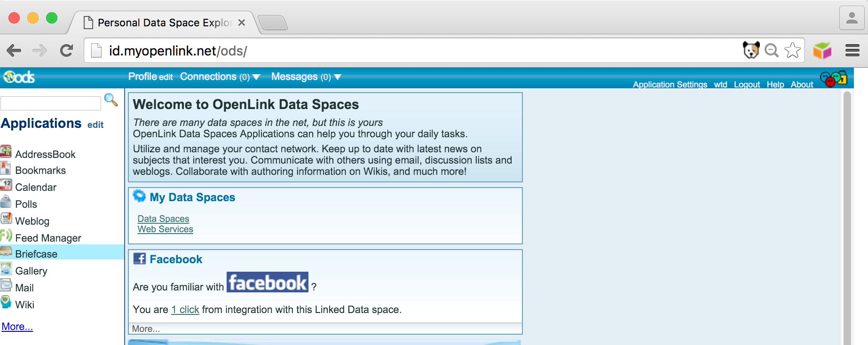Click the Feed Manager icon

pos(6,235)
